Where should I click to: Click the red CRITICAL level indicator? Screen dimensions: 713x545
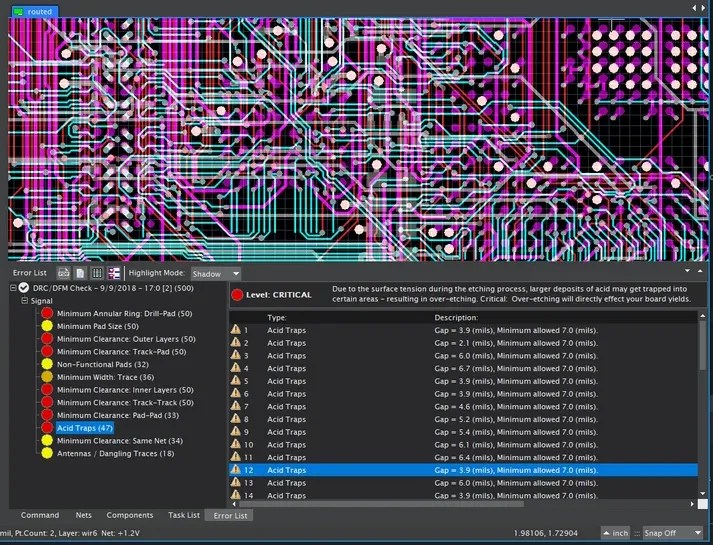click(237, 295)
